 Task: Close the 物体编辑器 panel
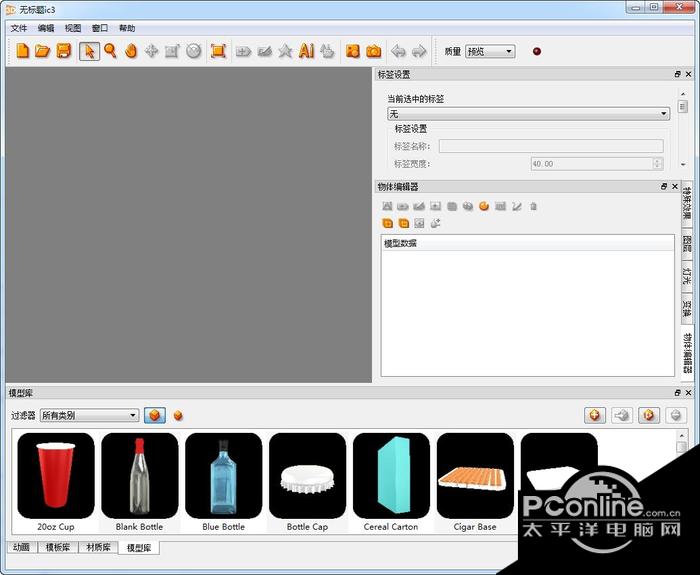pos(675,186)
